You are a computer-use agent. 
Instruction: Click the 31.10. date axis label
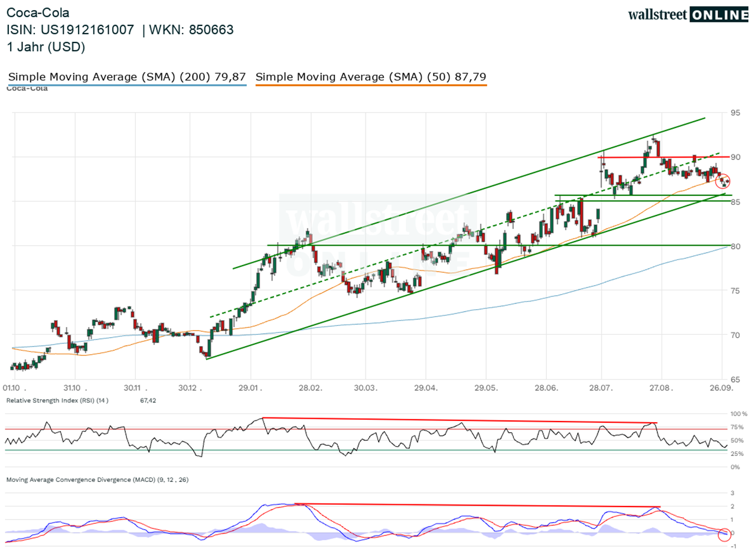76,388
